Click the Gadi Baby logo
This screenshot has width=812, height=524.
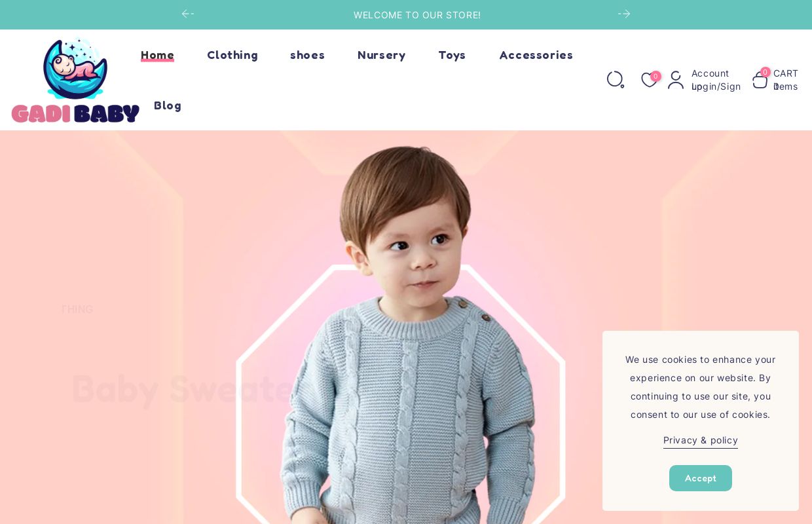click(75, 80)
